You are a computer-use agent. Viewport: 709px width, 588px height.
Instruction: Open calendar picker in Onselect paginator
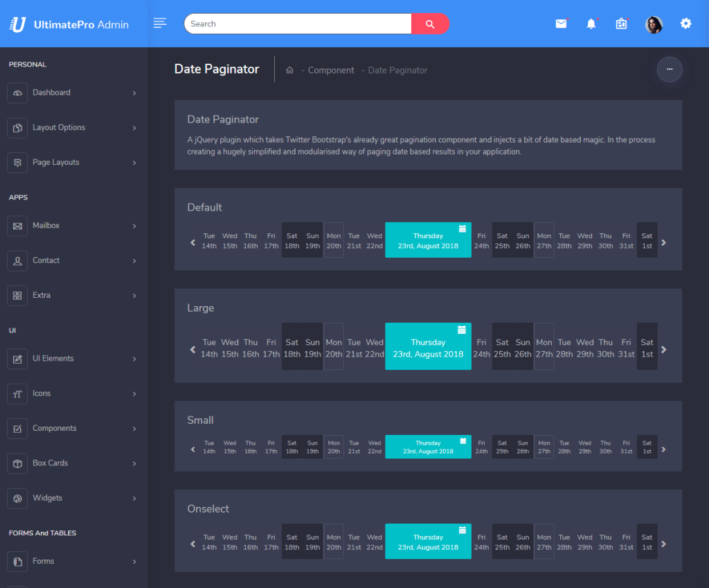462,530
